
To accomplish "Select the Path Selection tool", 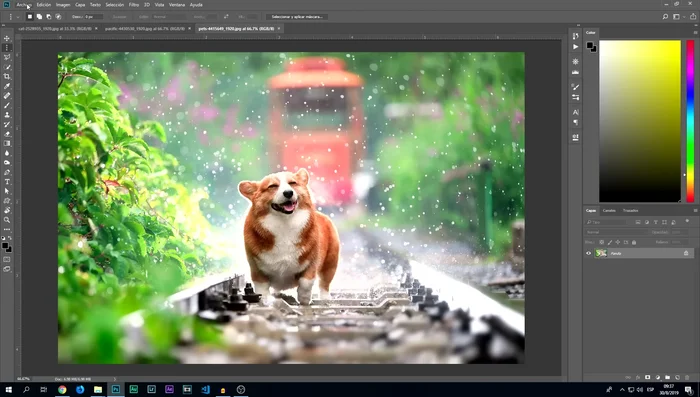I will pyautogui.click(x=7, y=191).
